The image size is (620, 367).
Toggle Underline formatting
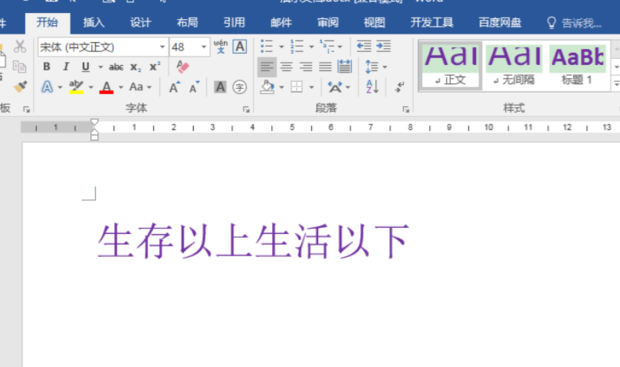pyautogui.click(x=85, y=66)
